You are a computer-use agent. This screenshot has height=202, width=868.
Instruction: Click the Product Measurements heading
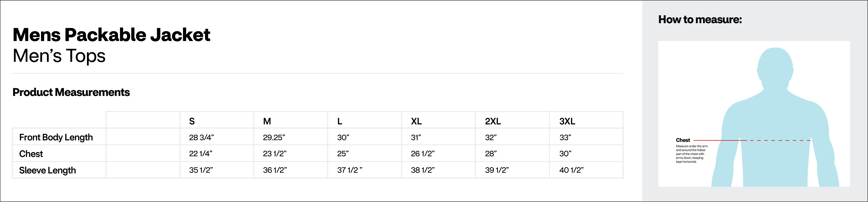click(71, 92)
